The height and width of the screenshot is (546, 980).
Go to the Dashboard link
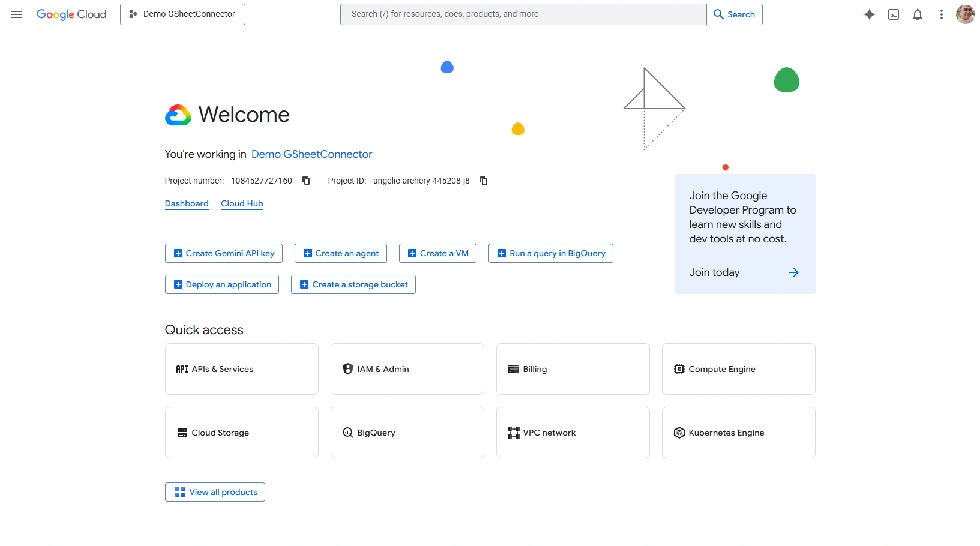click(x=187, y=203)
